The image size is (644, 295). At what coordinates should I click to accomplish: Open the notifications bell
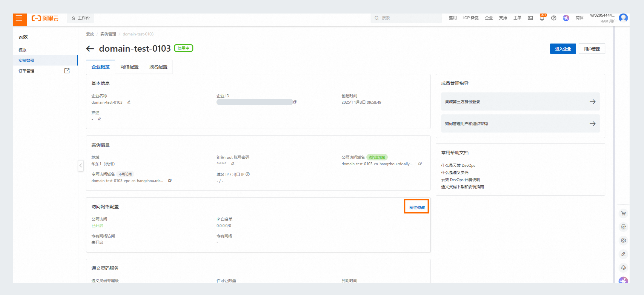tap(542, 18)
